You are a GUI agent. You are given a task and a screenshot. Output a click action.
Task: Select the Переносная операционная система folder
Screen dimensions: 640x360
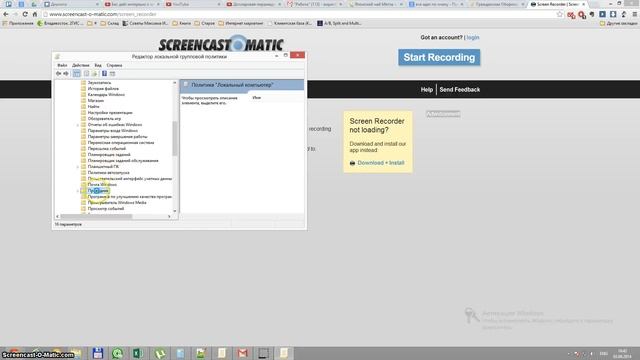(121, 143)
